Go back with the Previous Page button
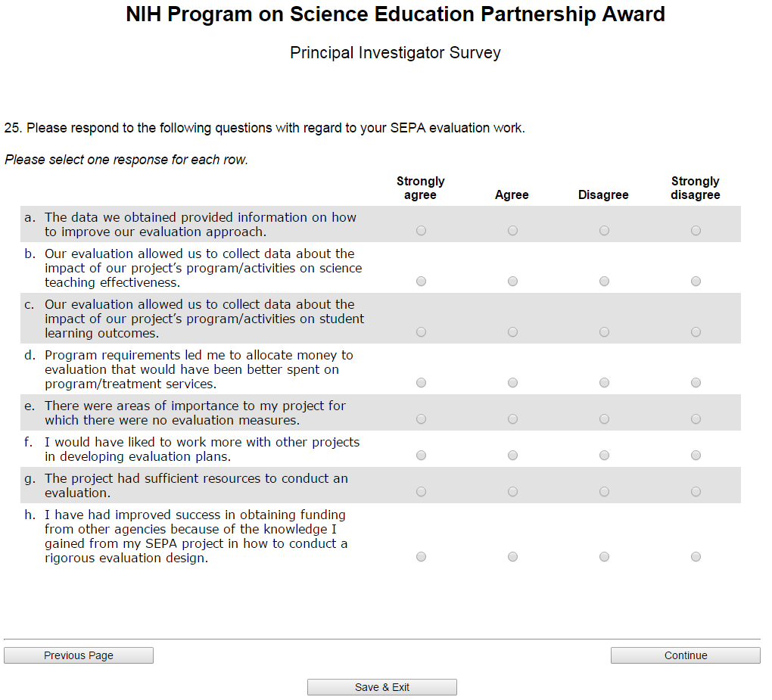 (79, 655)
